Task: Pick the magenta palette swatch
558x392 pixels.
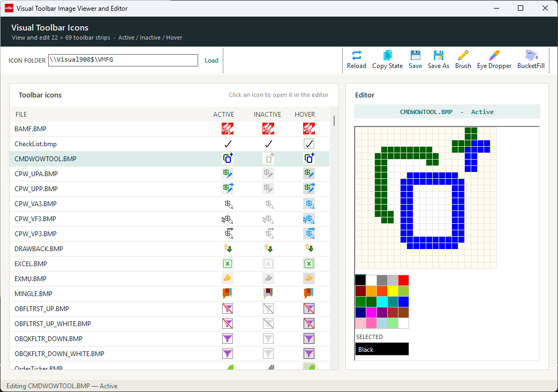Action: tap(371, 312)
